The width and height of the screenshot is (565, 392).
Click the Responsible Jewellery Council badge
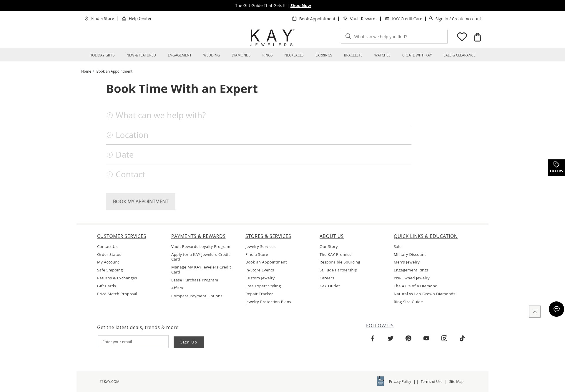click(380, 381)
